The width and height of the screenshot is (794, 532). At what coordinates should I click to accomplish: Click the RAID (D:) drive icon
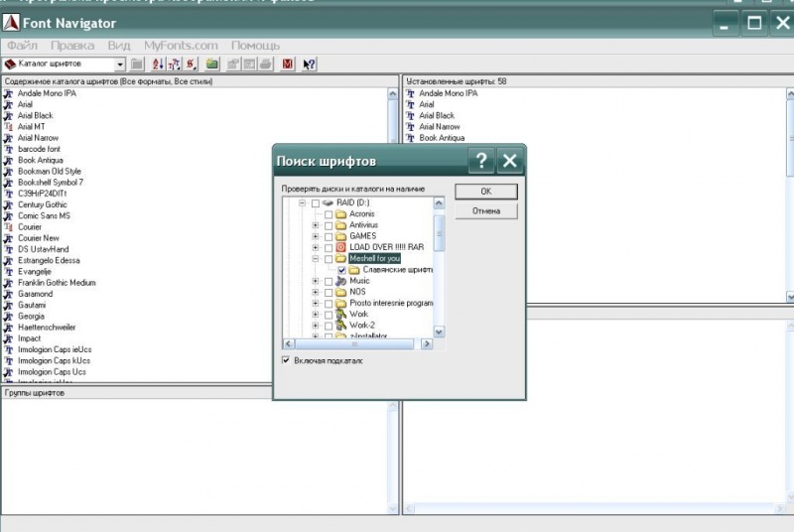pos(328,202)
